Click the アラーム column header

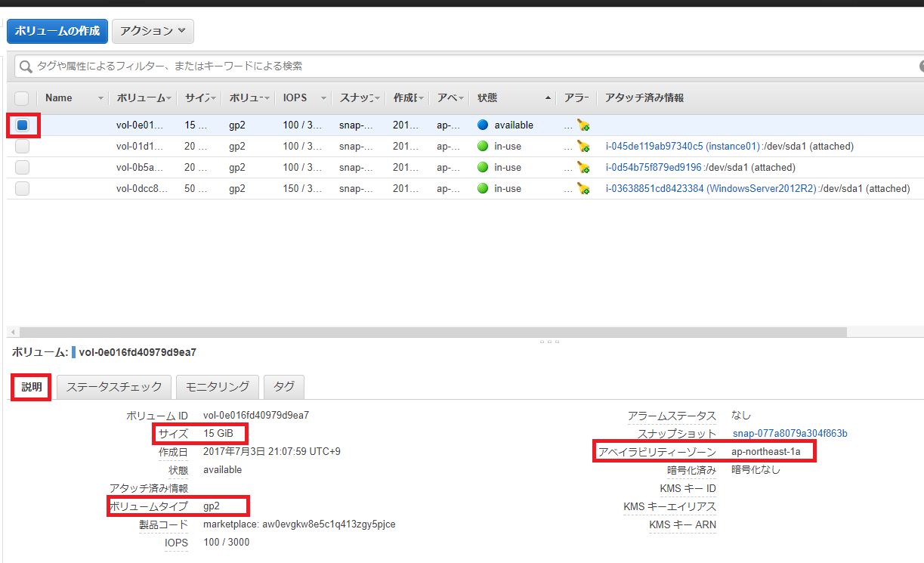click(576, 98)
